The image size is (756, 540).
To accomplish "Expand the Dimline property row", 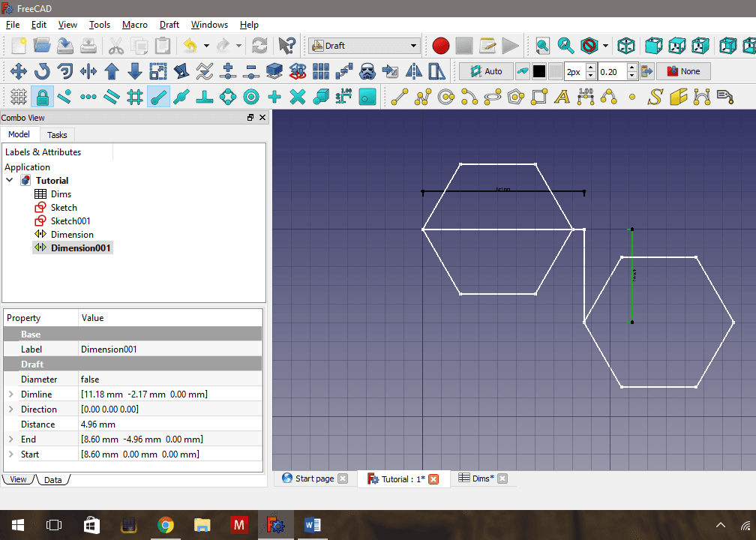I will [x=13, y=394].
